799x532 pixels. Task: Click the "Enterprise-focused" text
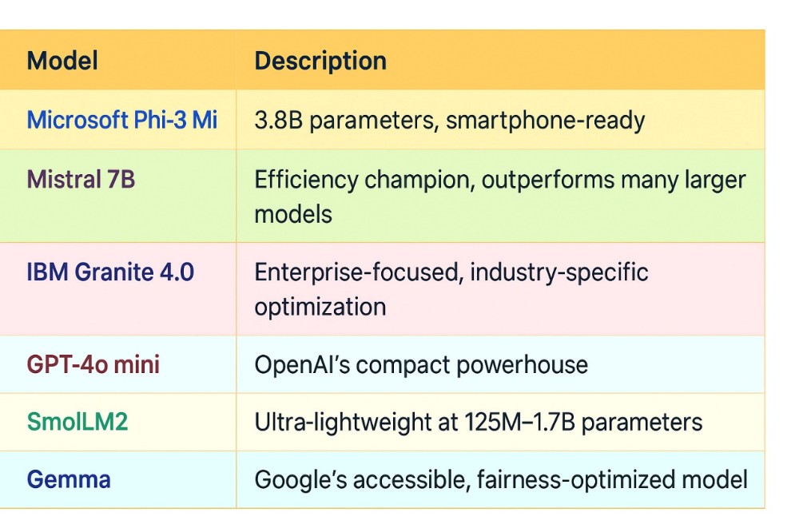pos(357,272)
